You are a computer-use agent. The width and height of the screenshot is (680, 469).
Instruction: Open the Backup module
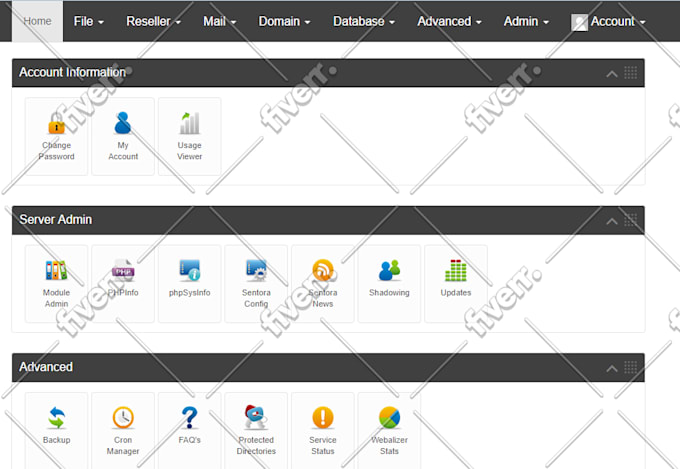(56, 430)
